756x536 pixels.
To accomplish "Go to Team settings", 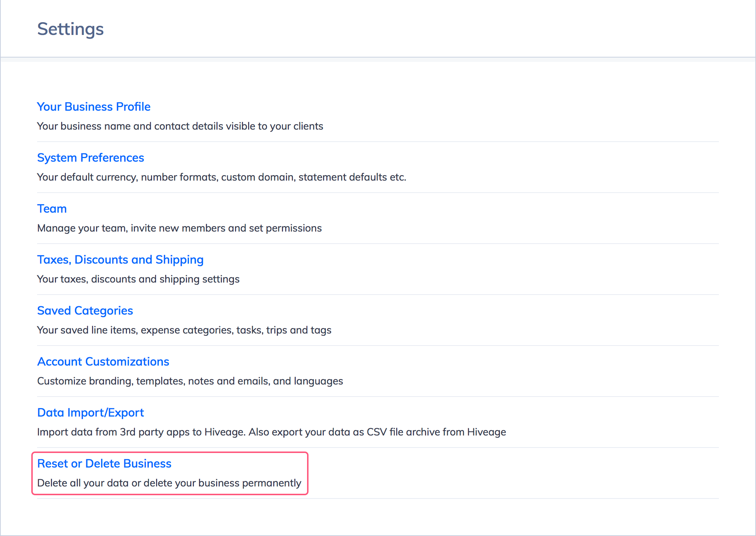I will coord(52,209).
